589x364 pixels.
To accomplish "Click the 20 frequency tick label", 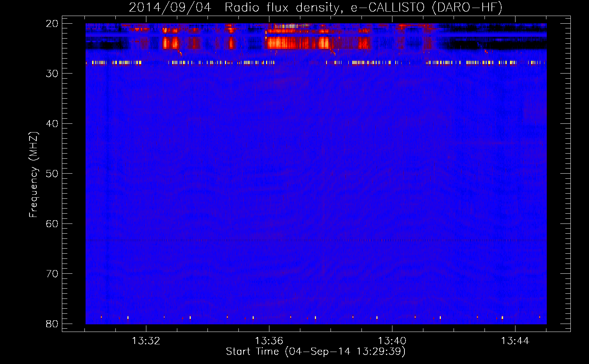I will coord(52,24).
